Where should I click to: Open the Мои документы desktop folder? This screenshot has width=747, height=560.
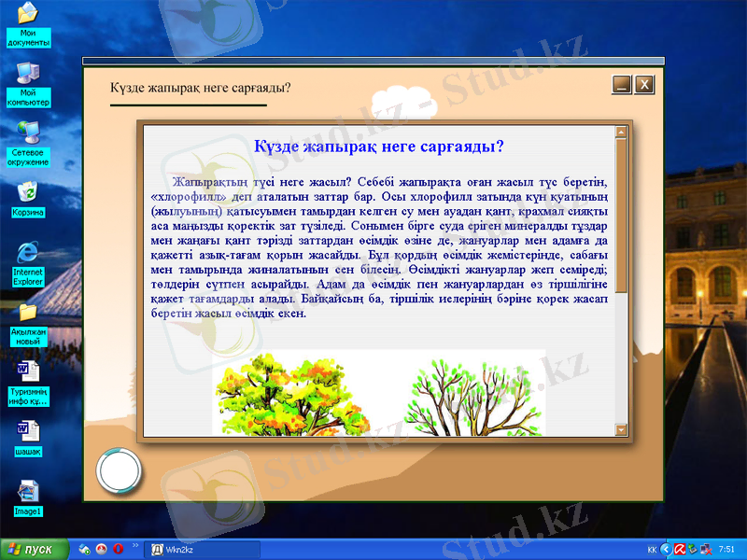point(28,15)
